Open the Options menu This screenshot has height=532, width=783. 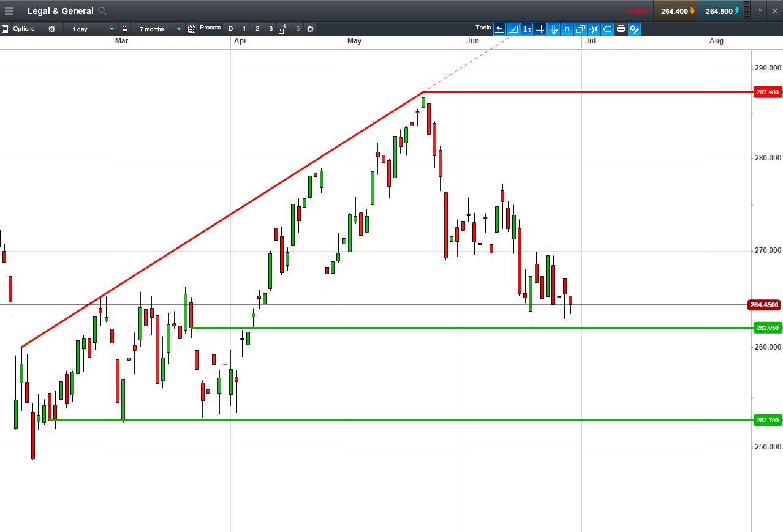pyautogui.click(x=24, y=29)
